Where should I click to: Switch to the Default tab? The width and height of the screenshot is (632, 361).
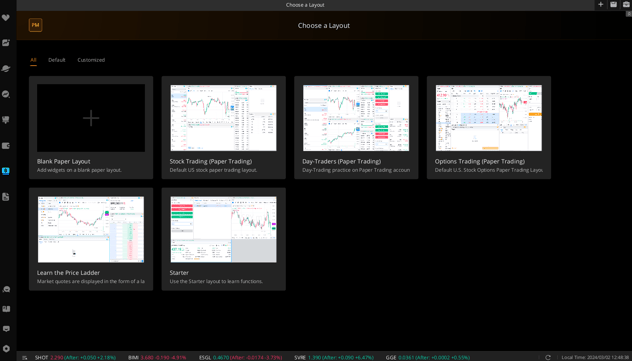pos(57,60)
